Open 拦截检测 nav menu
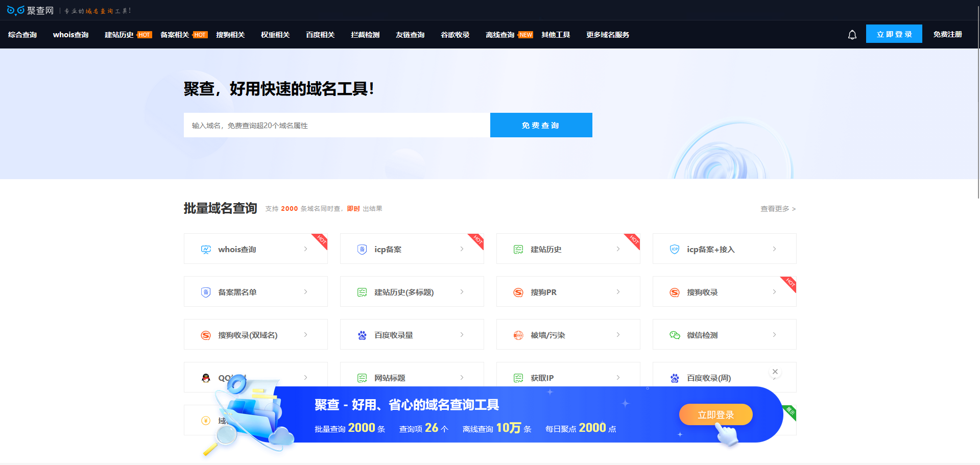Image resolution: width=980 pixels, height=465 pixels. pyautogui.click(x=365, y=35)
